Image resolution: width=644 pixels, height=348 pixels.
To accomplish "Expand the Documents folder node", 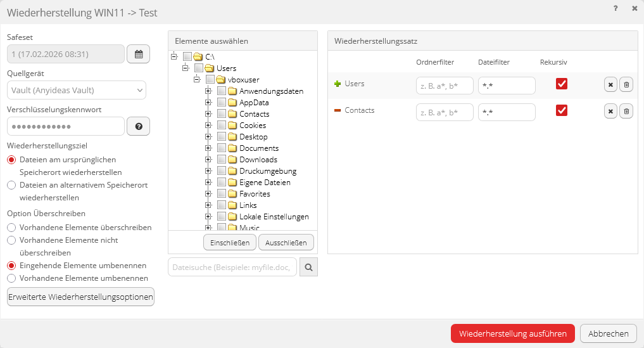I will coord(208,148).
